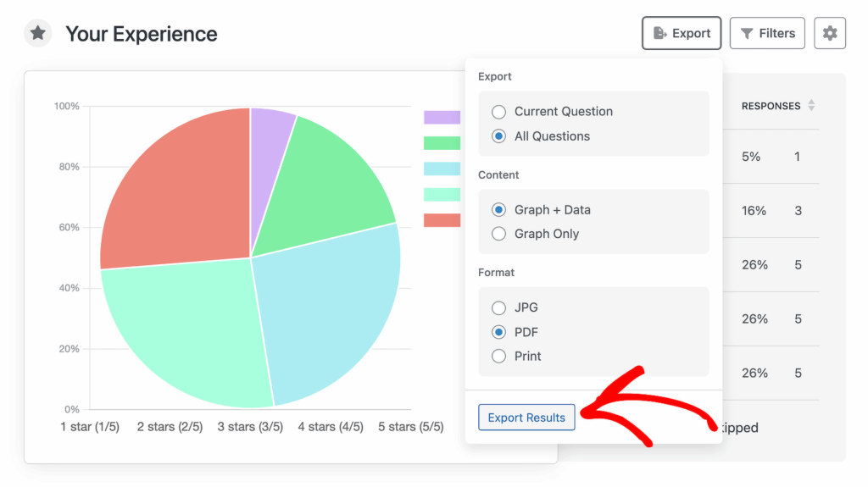The height and width of the screenshot is (487, 868).
Task: Click the purple legend color swatch
Action: [442, 118]
